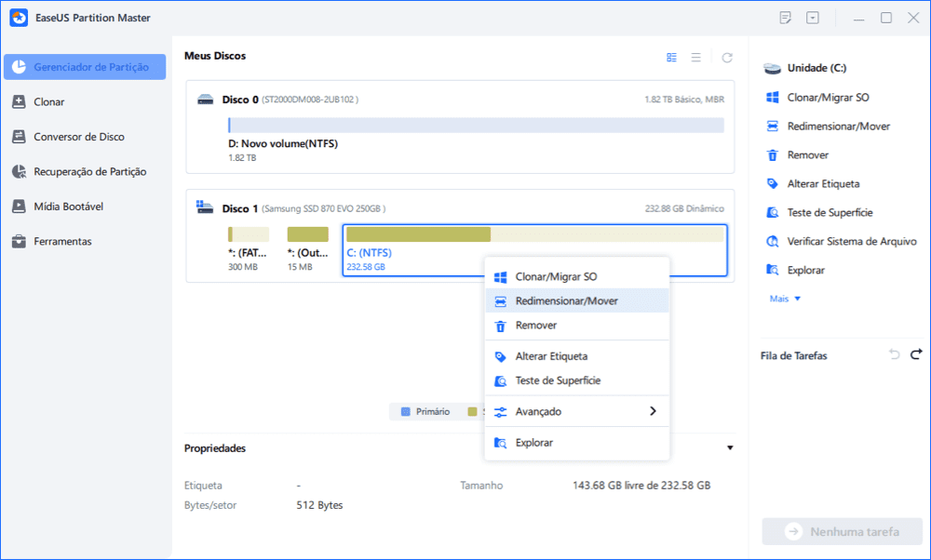This screenshot has height=560, width=931.
Task: Click the Verificar Sistema de Arquivo icon
Action: pyautogui.click(x=773, y=242)
